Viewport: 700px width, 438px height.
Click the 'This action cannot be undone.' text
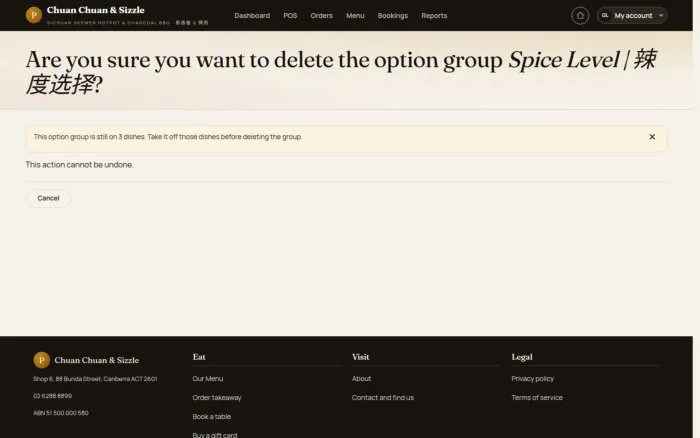(79, 165)
